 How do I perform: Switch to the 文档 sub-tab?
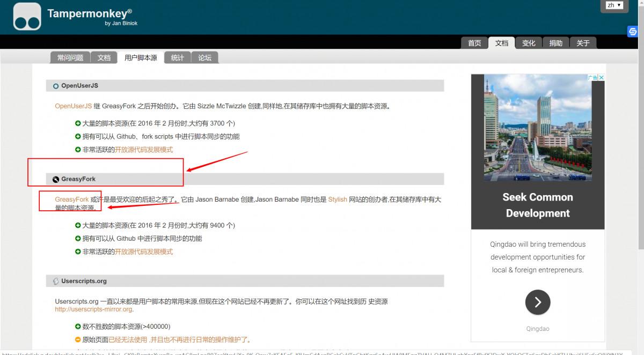click(104, 57)
